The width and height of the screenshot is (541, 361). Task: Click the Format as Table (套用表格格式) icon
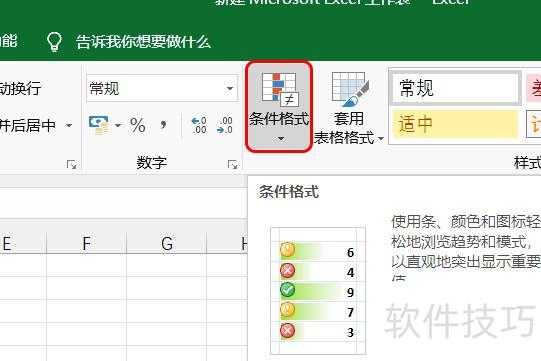pyautogui.click(x=350, y=89)
